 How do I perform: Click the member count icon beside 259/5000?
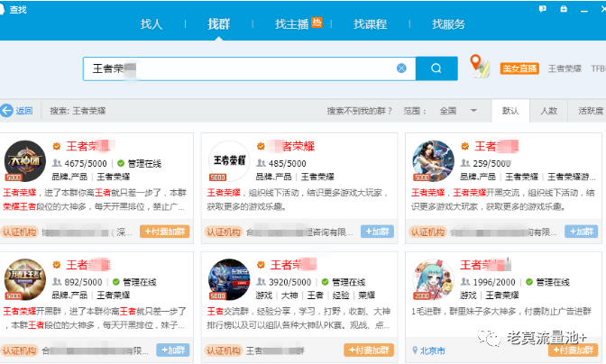465,163
